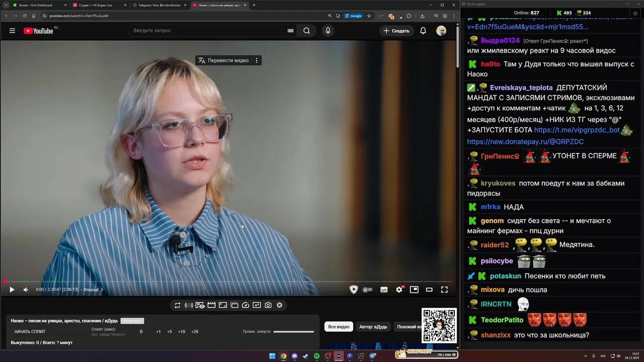Reload the page in the browser
Screen dimensions: 644x362
(x=24, y=16)
